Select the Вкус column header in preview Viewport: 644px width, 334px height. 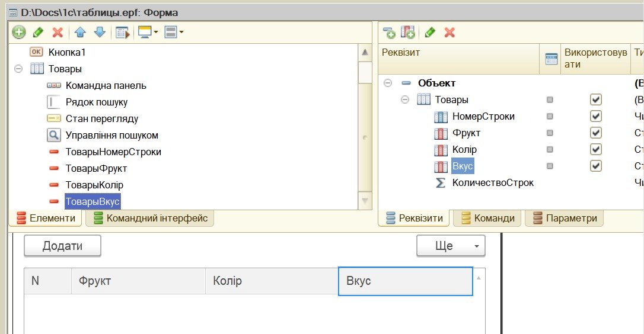point(406,281)
